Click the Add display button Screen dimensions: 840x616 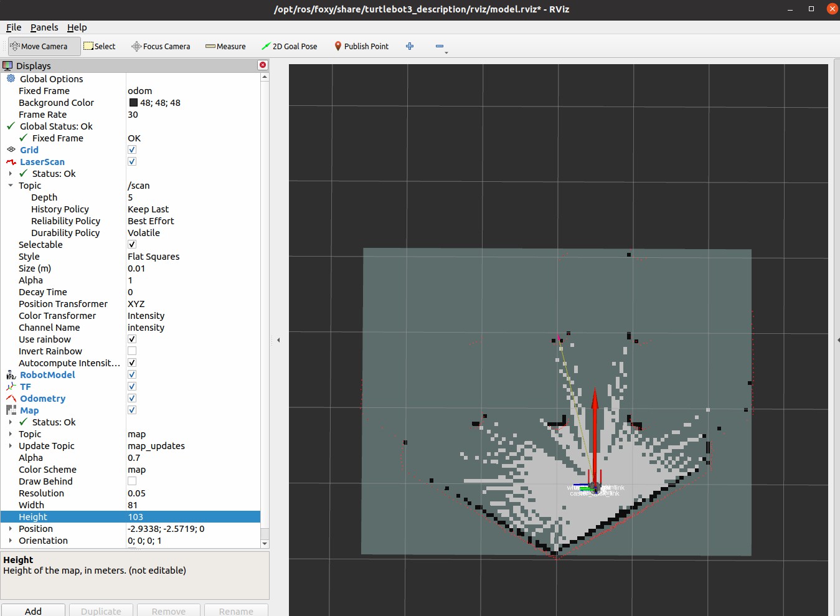33,610
